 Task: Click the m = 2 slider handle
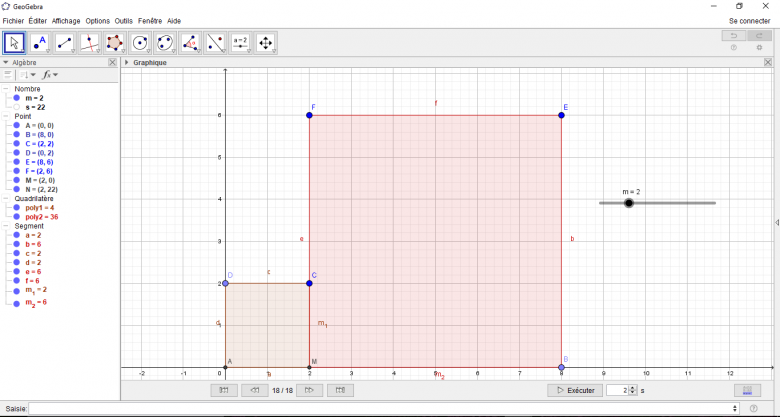629,203
